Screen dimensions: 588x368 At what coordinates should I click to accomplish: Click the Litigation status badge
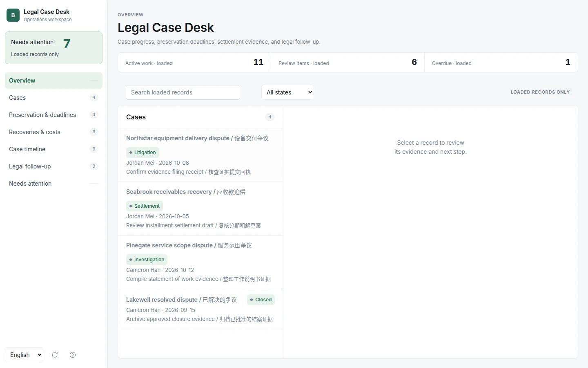click(143, 153)
